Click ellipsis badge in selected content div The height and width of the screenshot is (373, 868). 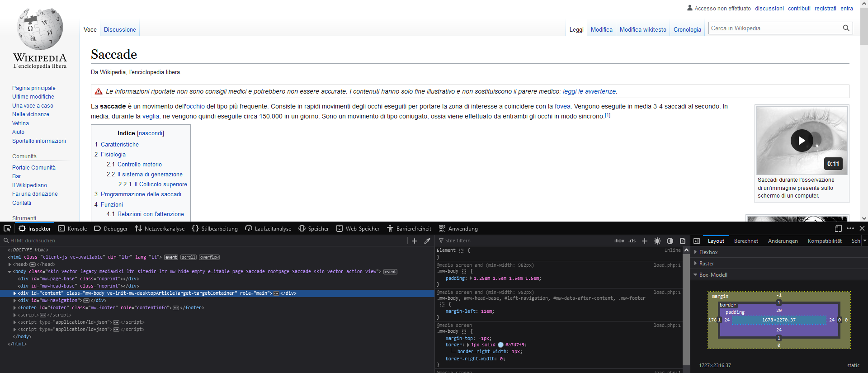tap(276, 293)
